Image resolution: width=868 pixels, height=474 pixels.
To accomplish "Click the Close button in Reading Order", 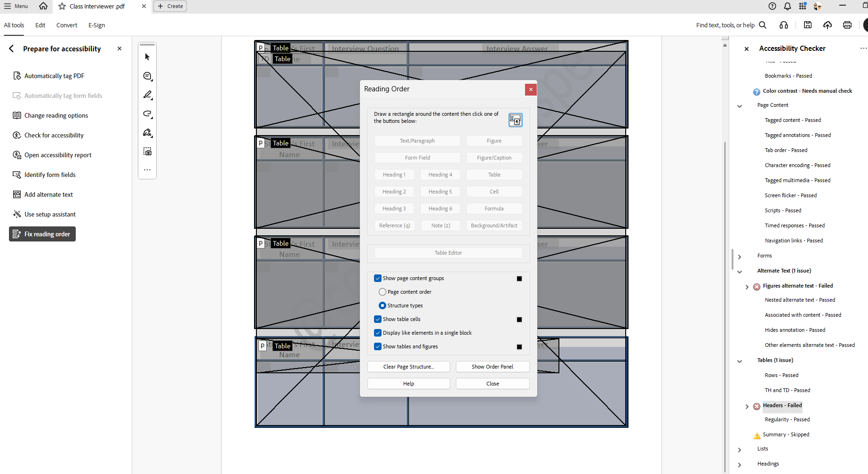I will [492, 384].
